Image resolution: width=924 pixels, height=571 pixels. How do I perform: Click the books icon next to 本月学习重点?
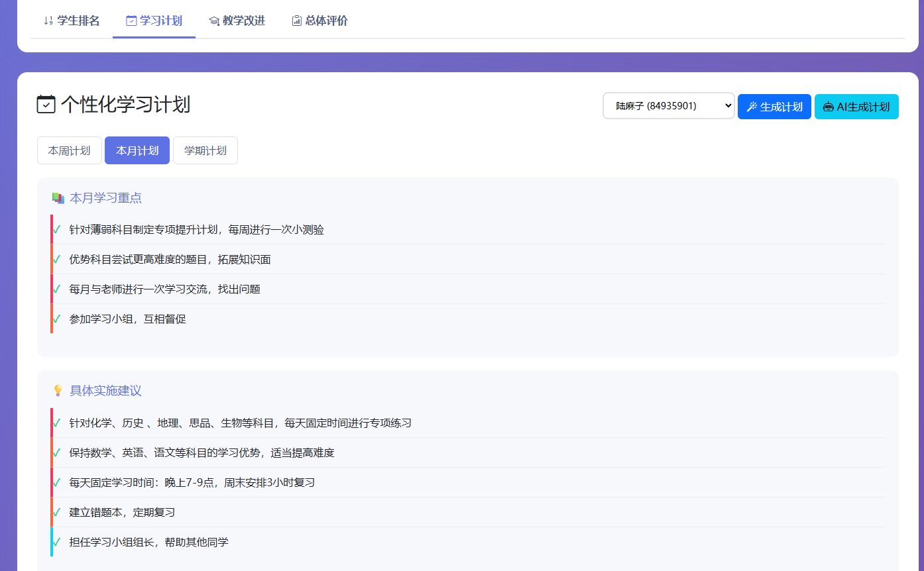click(x=58, y=198)
